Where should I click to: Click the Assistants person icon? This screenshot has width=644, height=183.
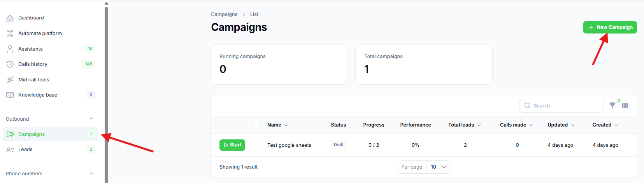pyautogui.click(x=10, y=49)
